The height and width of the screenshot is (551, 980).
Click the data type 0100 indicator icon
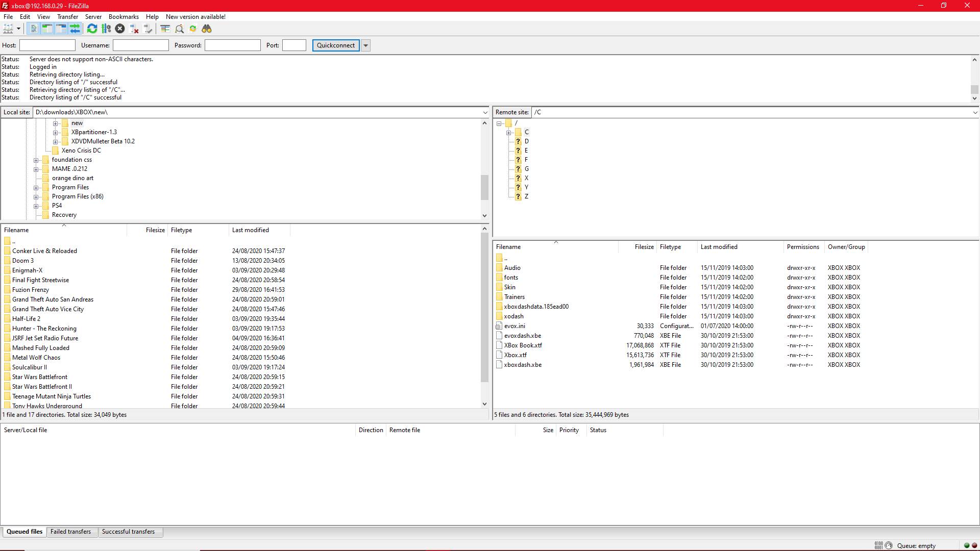coord(878,545)
